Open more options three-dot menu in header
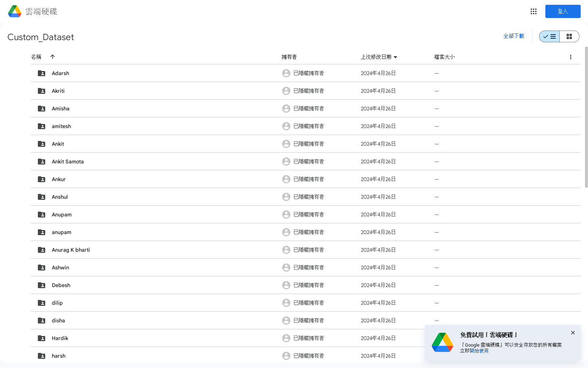 571,57
